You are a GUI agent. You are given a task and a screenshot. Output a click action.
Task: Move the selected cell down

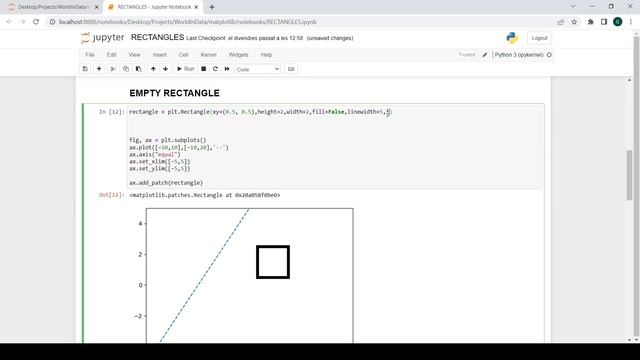[165, 69]
